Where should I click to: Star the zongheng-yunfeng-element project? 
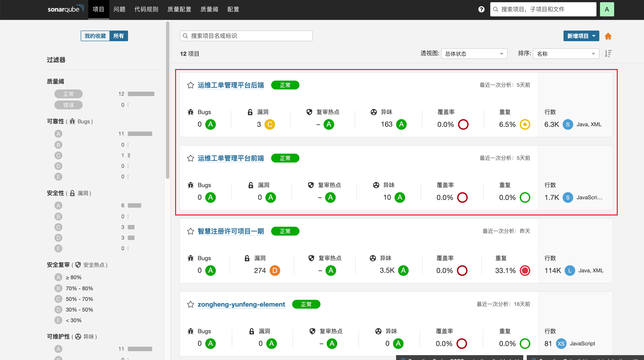tap(190, 304)
